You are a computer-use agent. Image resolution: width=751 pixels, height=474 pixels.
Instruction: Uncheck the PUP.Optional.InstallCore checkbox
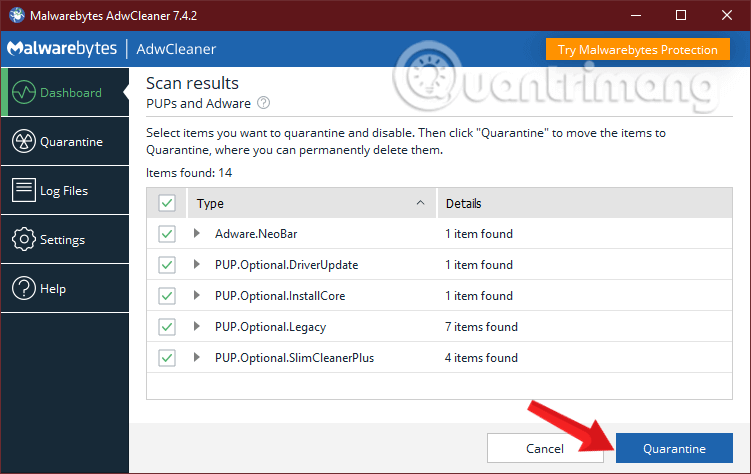pos(167,296)
